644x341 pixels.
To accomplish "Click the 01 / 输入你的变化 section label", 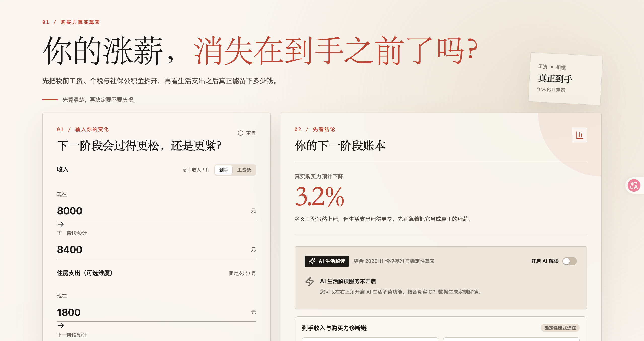I will click(x=83, y=129).
